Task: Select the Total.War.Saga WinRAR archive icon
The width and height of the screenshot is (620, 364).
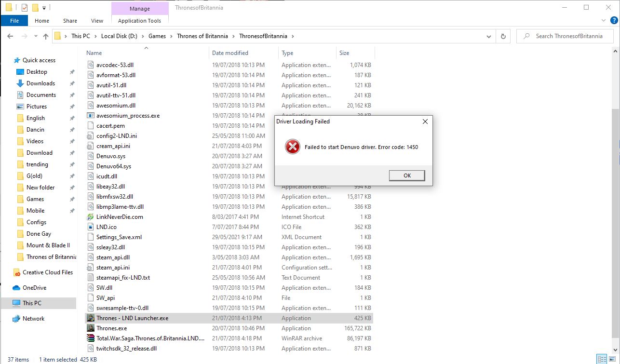Action: click(90, 338)
